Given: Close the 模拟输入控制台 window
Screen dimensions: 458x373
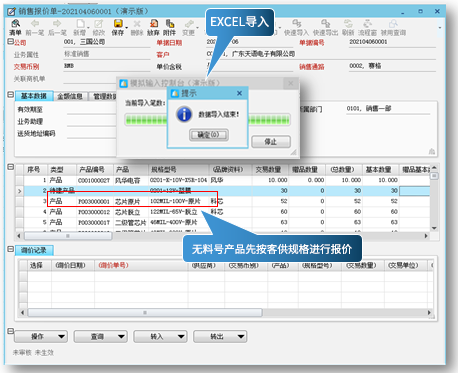Looking at the screenshot, I should pyautogui.click(x=291, y=83).
